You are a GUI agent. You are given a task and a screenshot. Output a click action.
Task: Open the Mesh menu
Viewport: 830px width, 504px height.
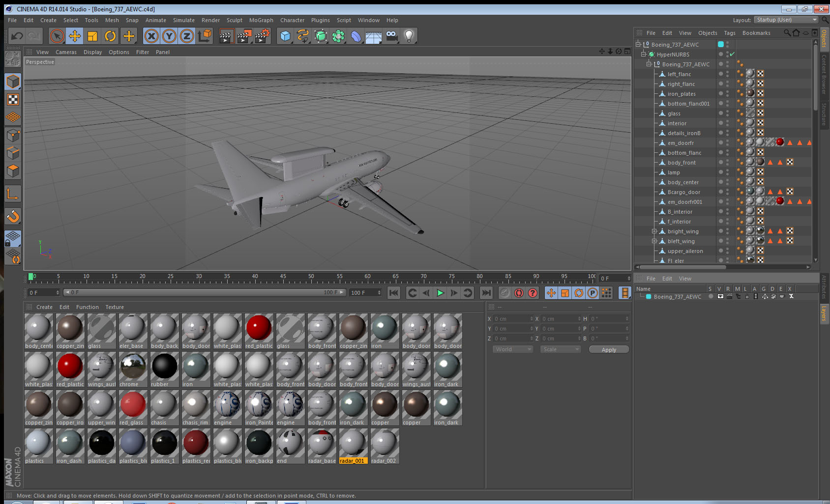point(112,20)
